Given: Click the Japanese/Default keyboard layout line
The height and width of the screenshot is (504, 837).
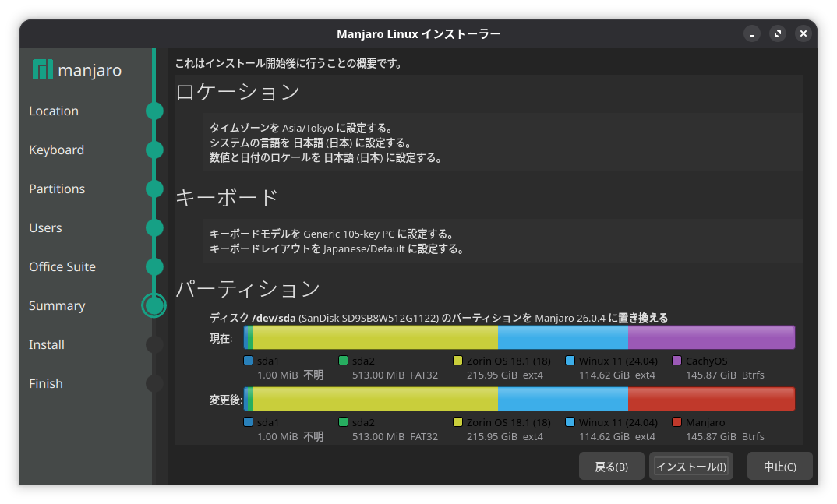Looking at the screenshot, I should [x=337, y=248].
